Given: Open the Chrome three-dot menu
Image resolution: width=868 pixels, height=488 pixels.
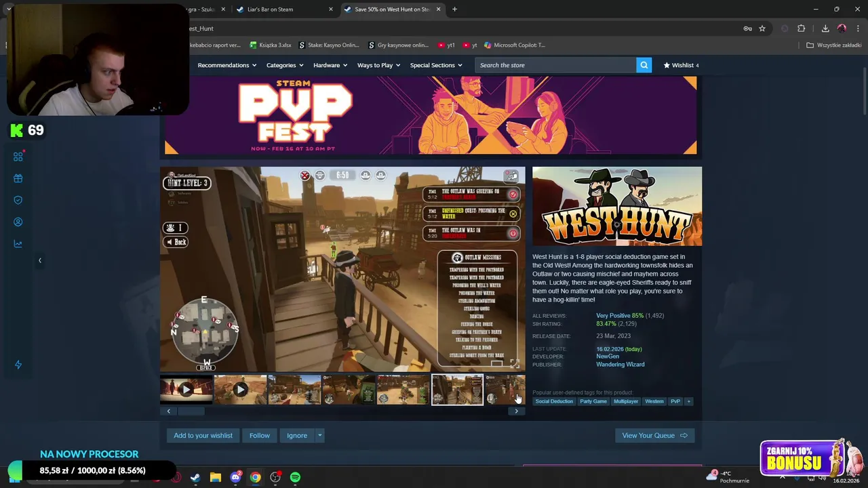Looking at the screenshot, I should [x=858, y=28].
